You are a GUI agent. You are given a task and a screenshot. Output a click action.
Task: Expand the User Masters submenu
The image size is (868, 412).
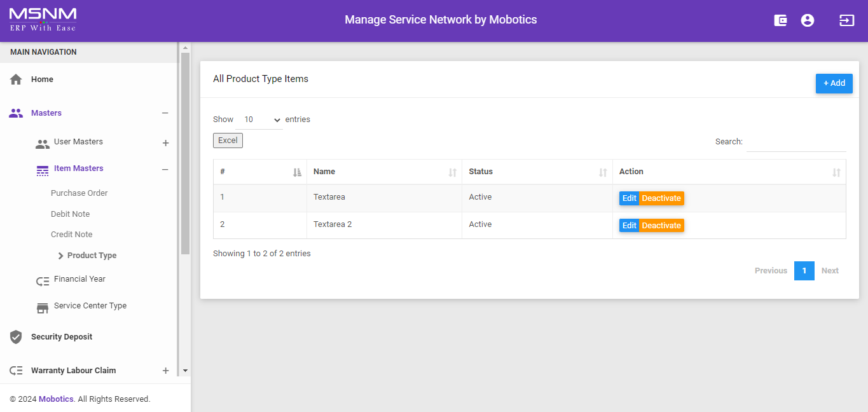(x=165, y=143)
